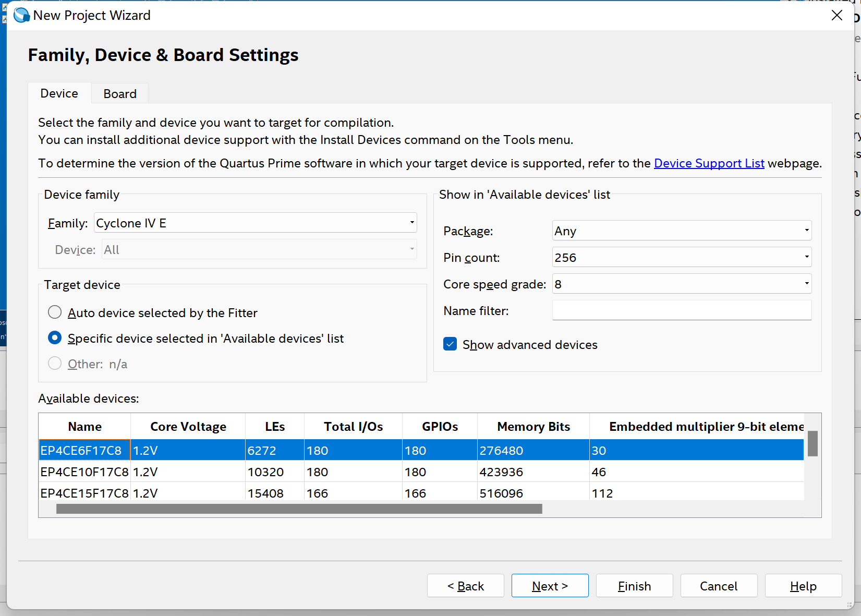Switch to the Device tab
861x616 pixels.
coord(59,93)
